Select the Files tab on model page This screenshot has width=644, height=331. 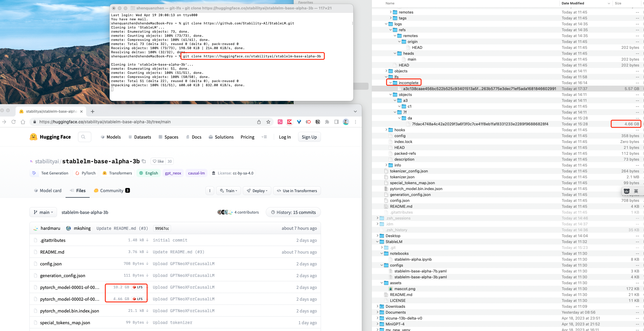[x=80, y=190]
